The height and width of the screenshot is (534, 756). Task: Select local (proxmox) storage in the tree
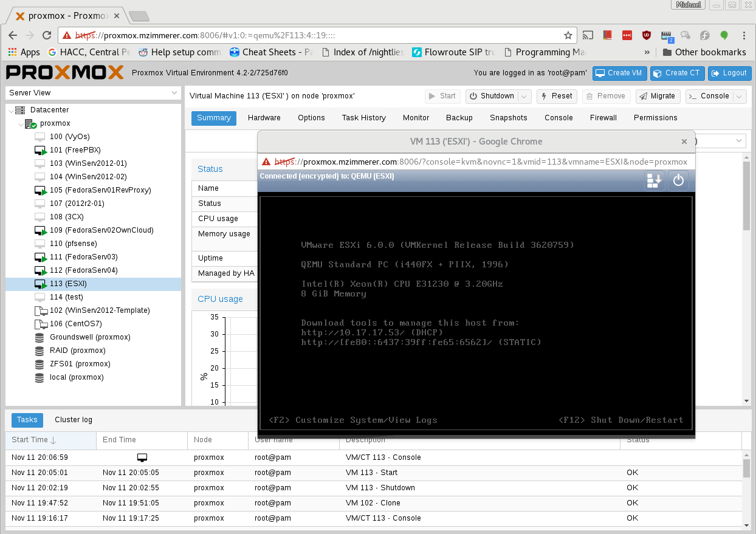93,377
